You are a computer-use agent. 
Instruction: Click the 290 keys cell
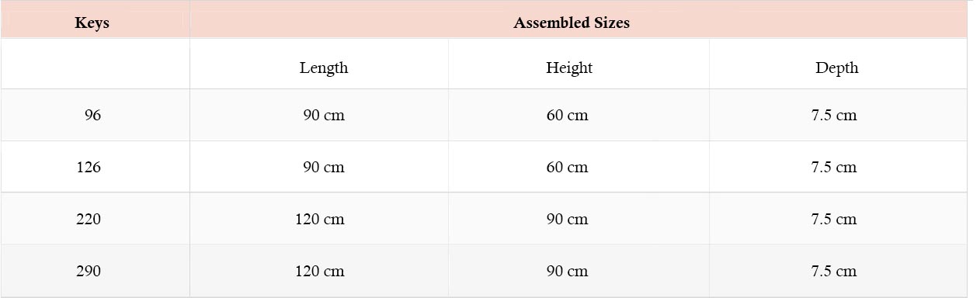[95, 271]
